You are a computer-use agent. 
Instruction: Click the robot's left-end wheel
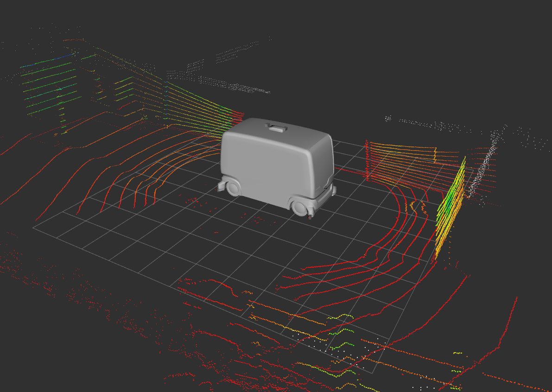[x=233, y=187]
